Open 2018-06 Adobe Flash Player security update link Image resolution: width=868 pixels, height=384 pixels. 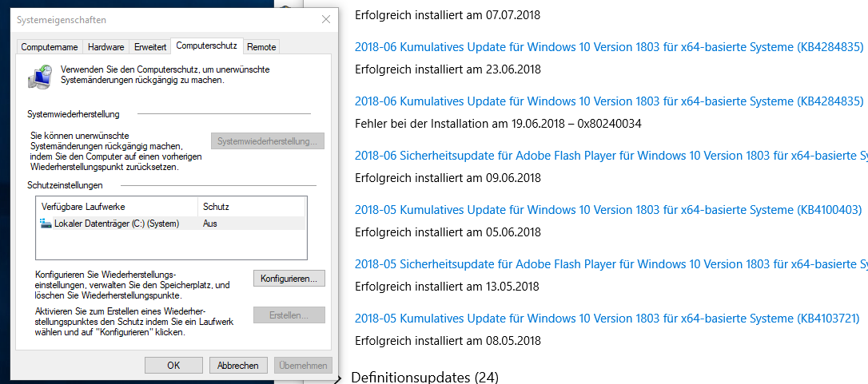611,156
